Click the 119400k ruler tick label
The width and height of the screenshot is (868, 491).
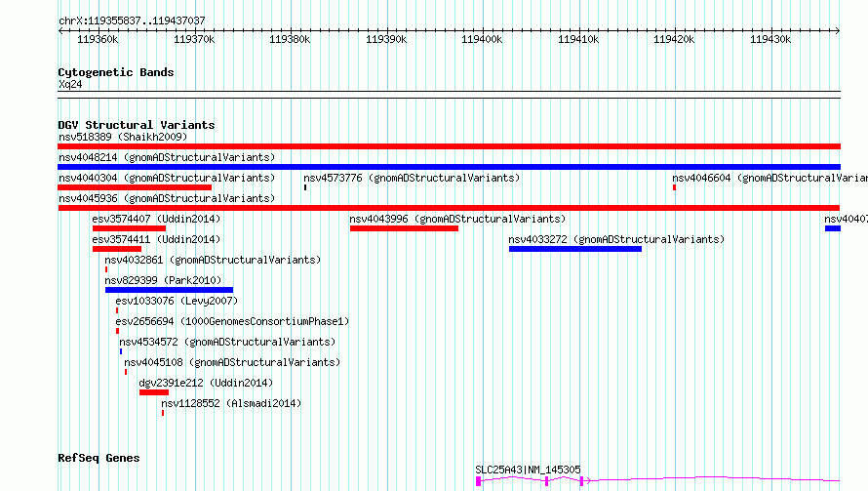click(x=482, y=39)
